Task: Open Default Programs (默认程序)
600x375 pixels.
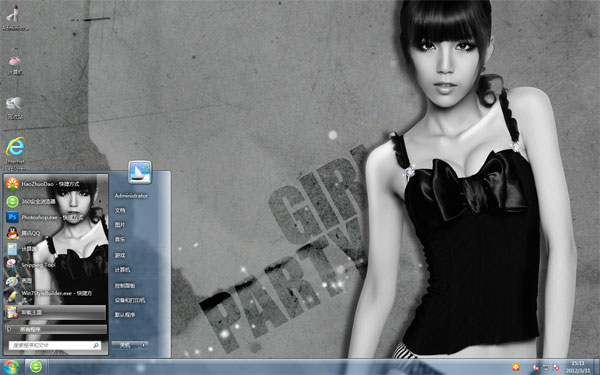Action: click(x=125, y=315)
